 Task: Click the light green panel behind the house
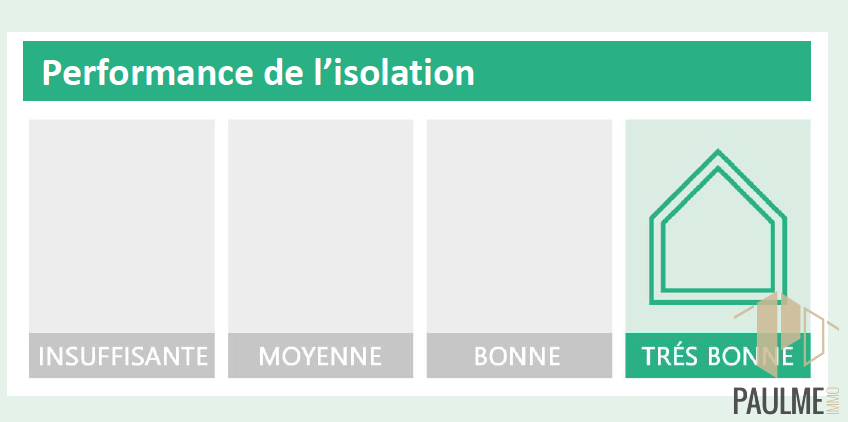pyautogui.click(x=718, y=133)
